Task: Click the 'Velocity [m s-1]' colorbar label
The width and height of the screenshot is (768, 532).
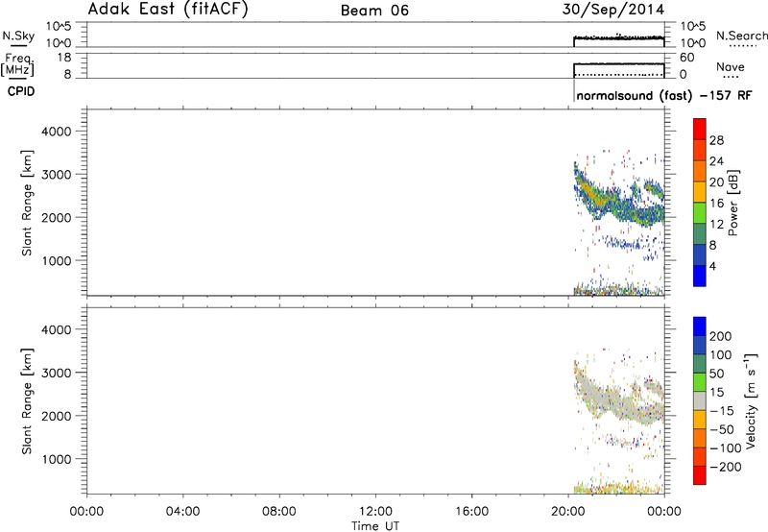Action: (752, 400)
